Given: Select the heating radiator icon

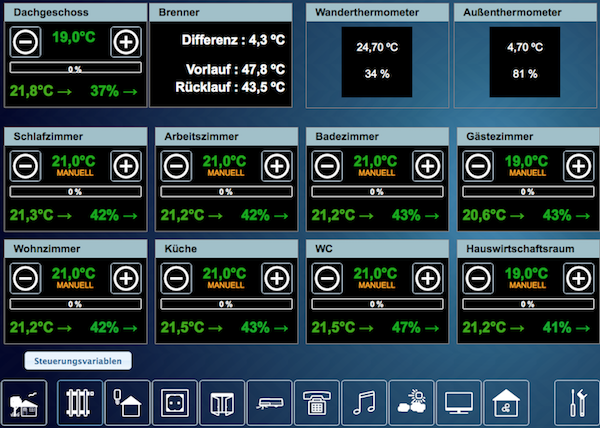Looking at the screenshot, I should tap(80, 403).
